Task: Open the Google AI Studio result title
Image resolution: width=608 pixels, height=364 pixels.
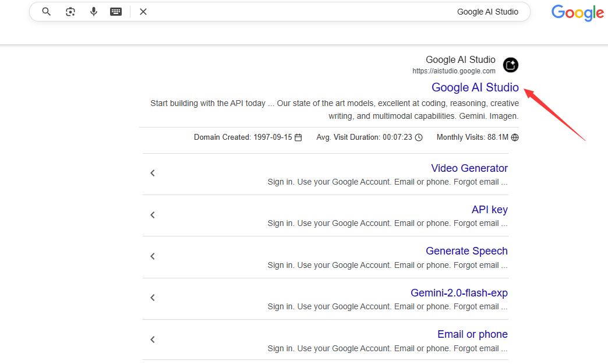Action: coord(475,87)
